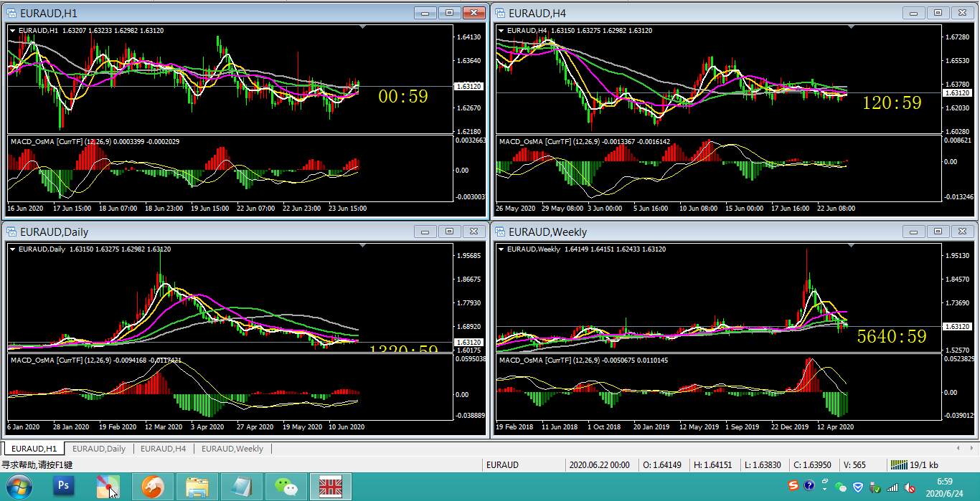Screen dimensions: 980x501
Task: Click the Weekly chart shift triangle marker
Action: (852, 245)
